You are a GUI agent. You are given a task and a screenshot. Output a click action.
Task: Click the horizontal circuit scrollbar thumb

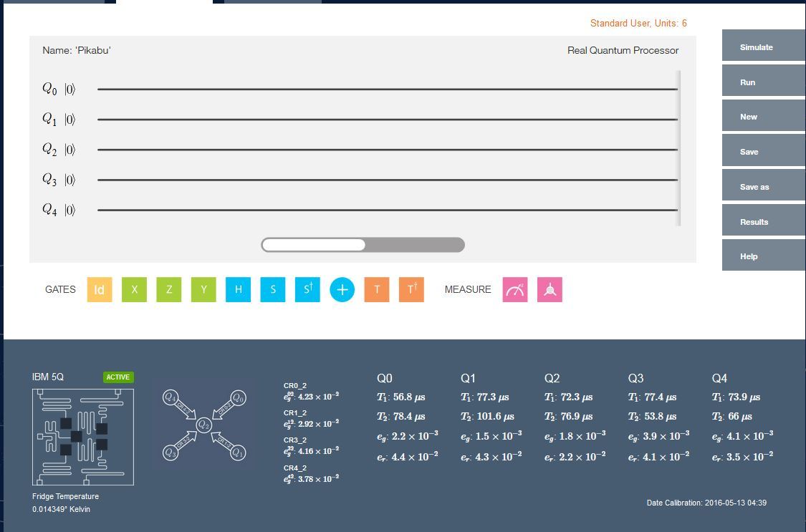tap(314, 245)
